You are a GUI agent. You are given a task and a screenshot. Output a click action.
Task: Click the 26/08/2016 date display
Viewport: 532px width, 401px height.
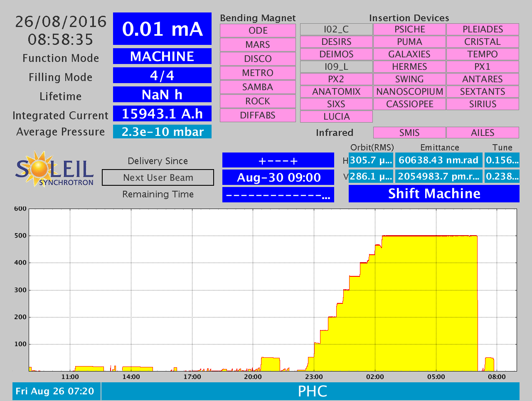[x=61, y=22]
